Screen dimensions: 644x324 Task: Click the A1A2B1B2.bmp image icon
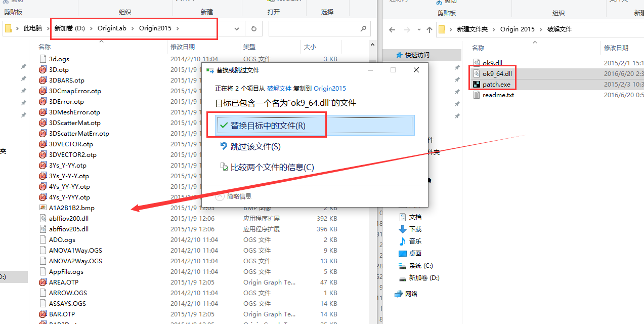tap(43, 208)
